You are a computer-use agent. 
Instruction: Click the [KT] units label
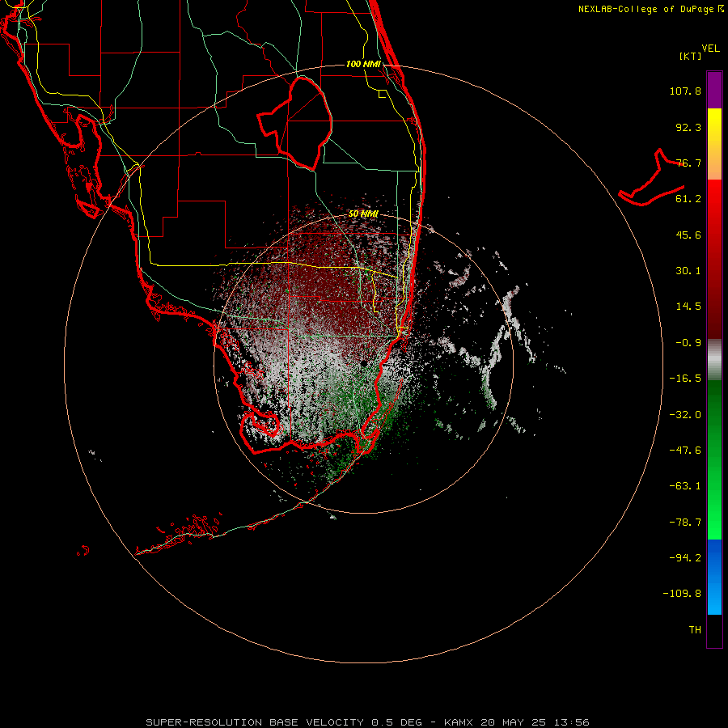tap(691, 56)
